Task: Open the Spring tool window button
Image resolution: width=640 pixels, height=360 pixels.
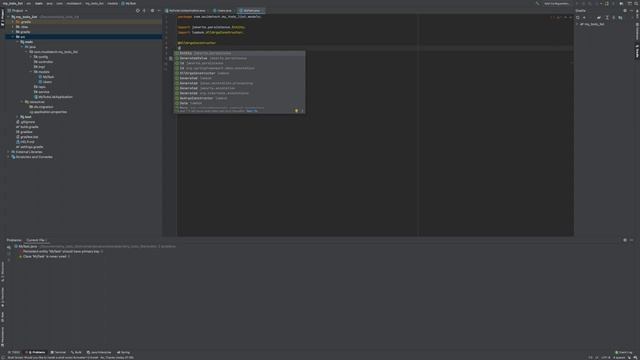Action: [x=124, y=352]
